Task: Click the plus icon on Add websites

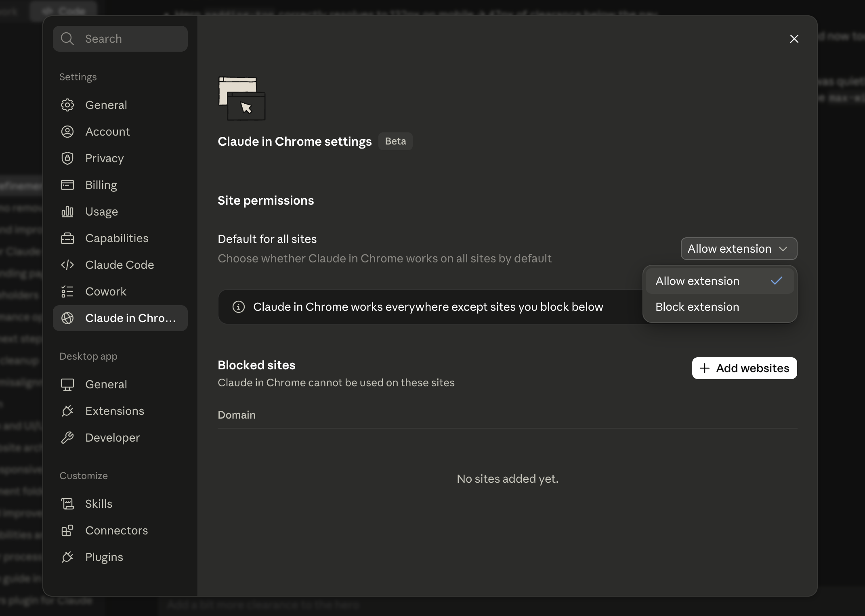Action: click(x=705, y=368)
